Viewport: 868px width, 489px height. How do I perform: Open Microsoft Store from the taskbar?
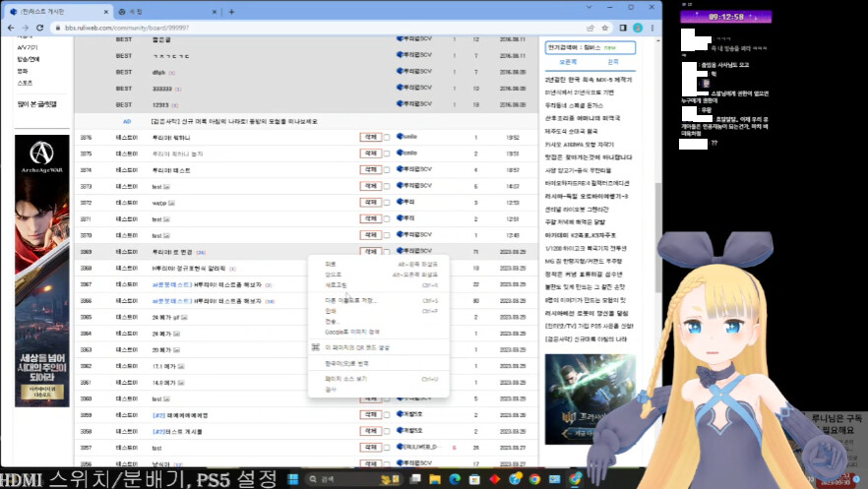pos(475,479)
